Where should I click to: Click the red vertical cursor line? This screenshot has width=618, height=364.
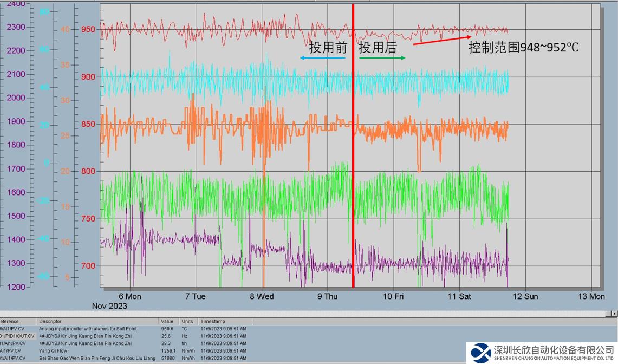(x=353, y=162)
